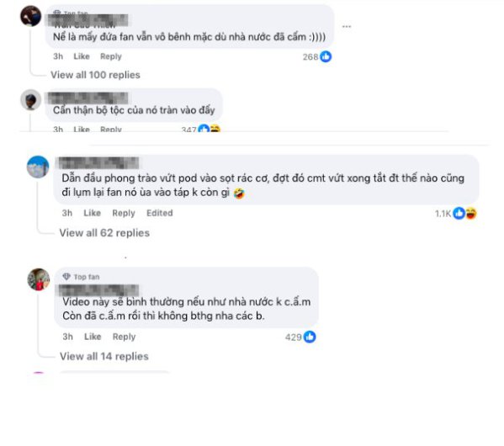The height and width of the screenshot is (446, 504).
Task: Like the comment with 1.1K reactions
Action: [x=93, y=213]
